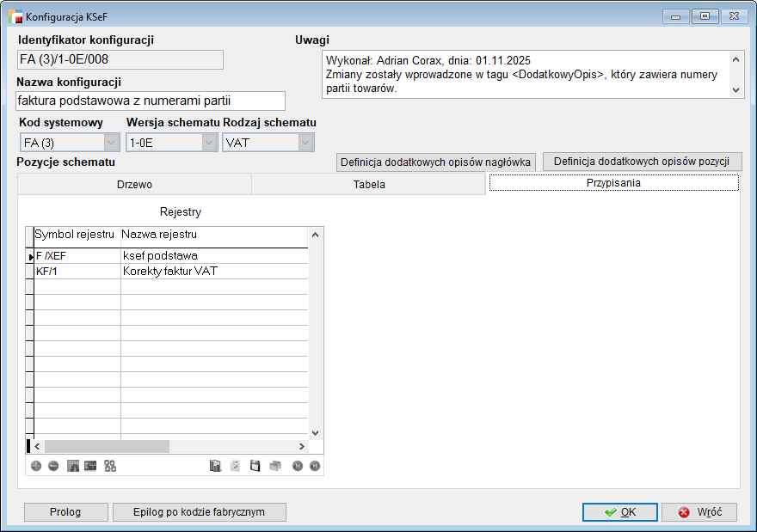Click the jump to first record icon
Screen dimensions: 757x532
pyautogui.click(x=298, y=466)
